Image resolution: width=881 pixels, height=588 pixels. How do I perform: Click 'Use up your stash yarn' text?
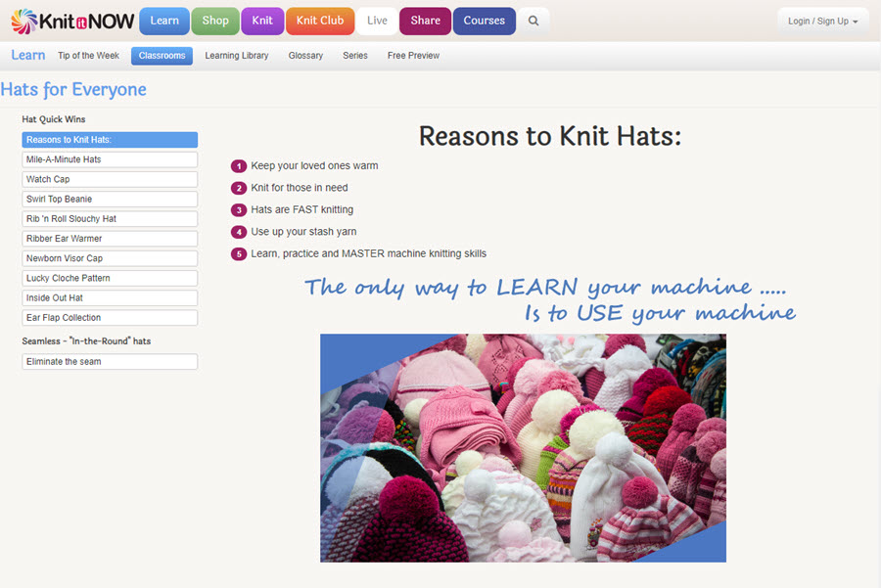(303, 231)
